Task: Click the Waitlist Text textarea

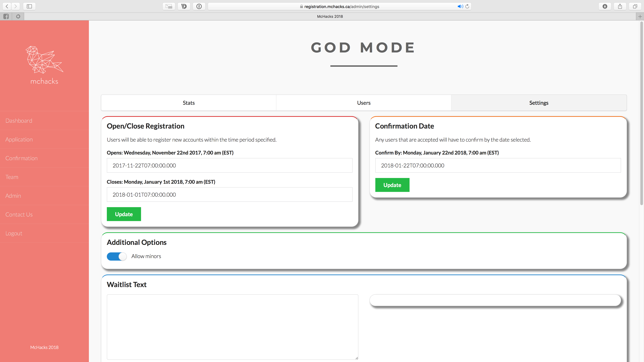Action: [232, 327]
